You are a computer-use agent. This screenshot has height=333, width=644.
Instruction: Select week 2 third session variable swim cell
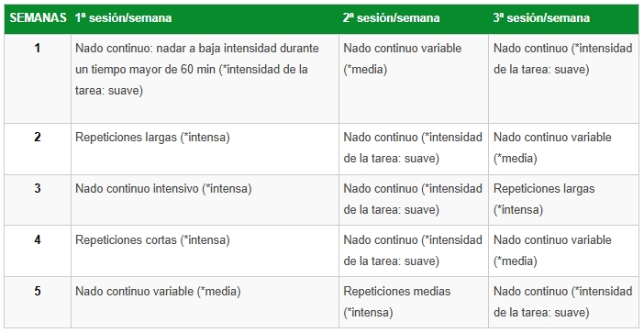coord(563,149)
